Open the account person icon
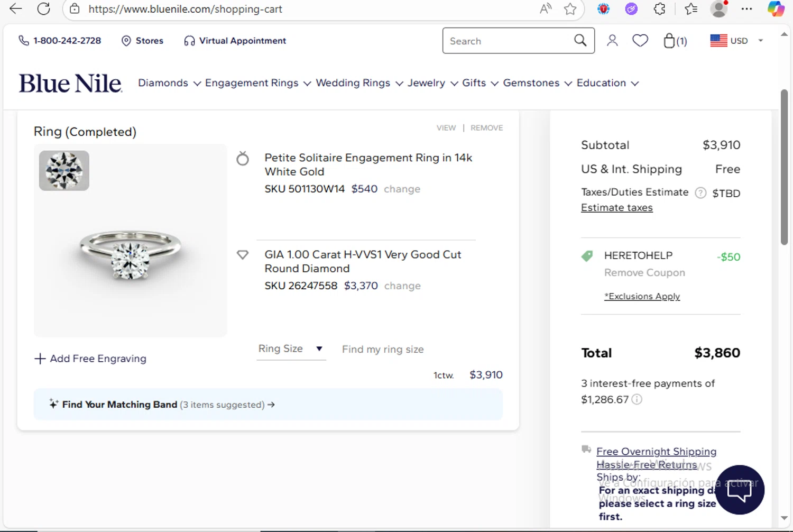This screenshot has height=532, width=793. click(x=612, y=41)
